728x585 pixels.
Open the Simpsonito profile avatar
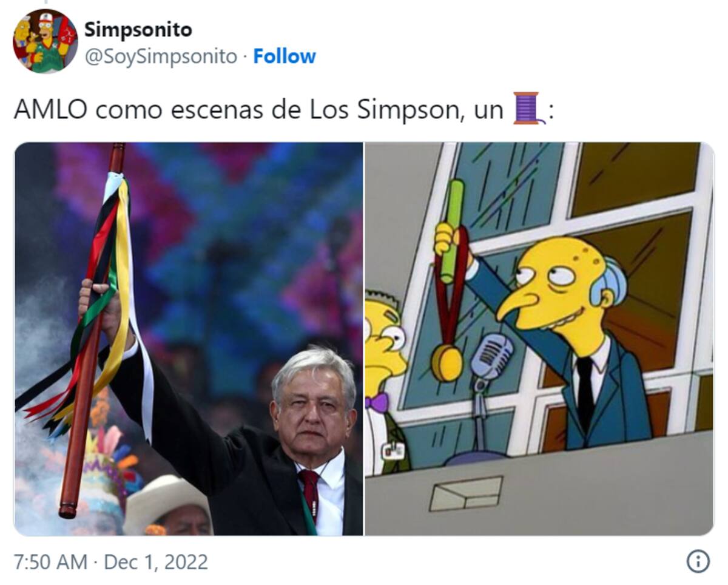click(45, 41)
